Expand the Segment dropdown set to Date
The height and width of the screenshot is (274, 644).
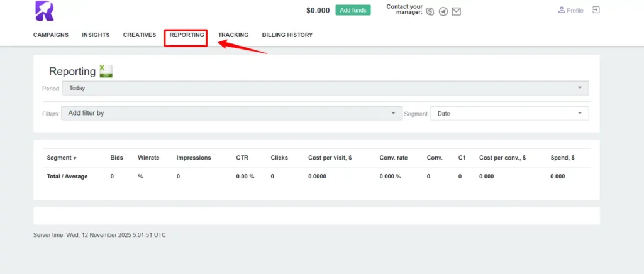coord(509,114)
